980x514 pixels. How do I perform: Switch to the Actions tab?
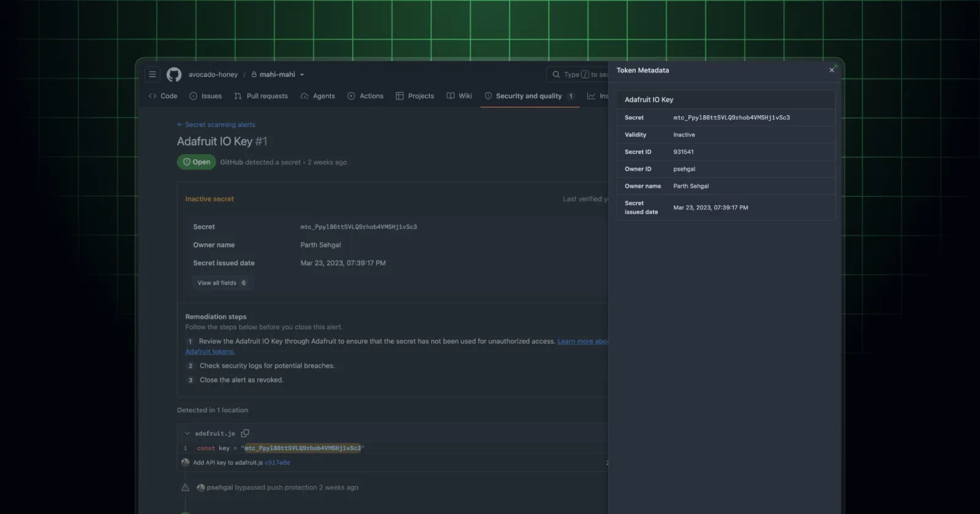366,96
